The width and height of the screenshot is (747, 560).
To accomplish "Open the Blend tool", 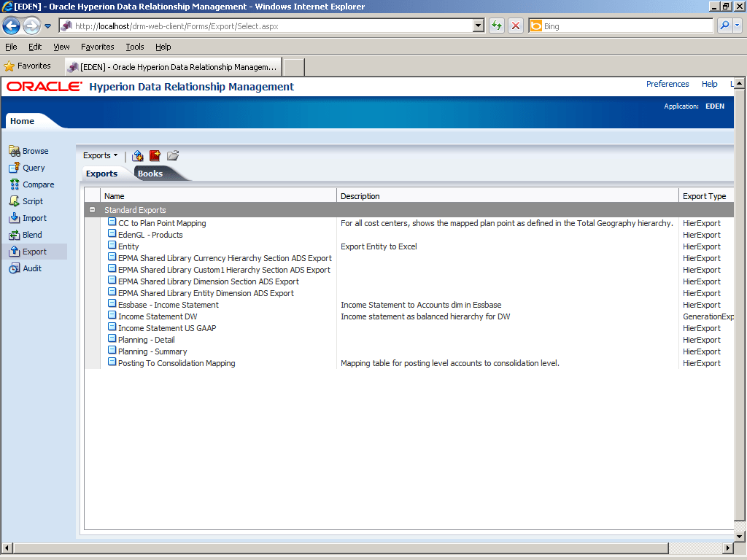I will tap(29, 235).
